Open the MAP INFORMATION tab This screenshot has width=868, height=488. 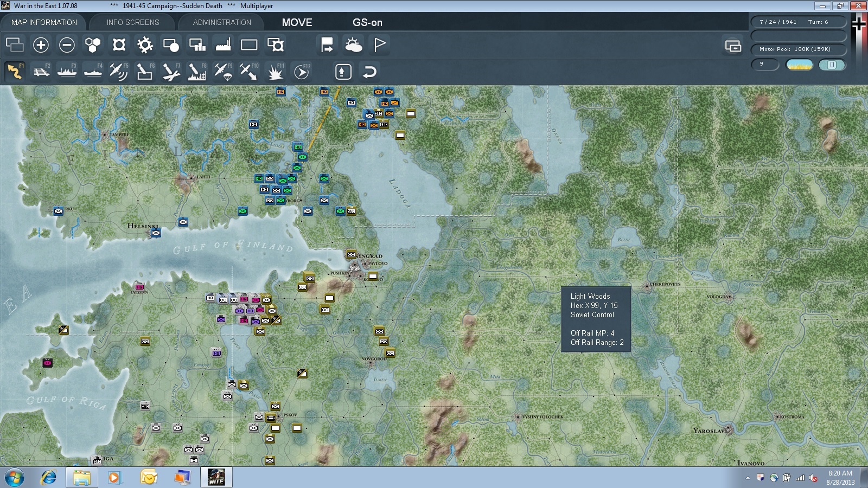pos(44,22)
